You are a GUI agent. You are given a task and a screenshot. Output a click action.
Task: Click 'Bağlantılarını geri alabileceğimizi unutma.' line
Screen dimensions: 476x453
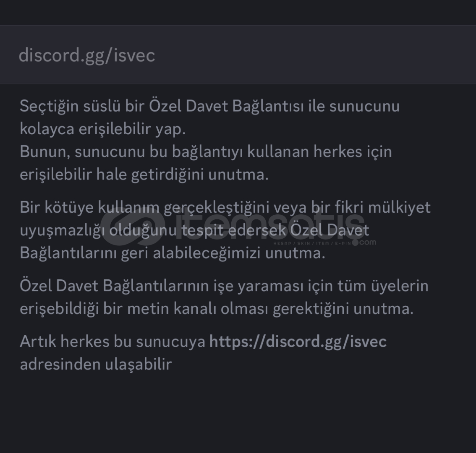[172, 253]
